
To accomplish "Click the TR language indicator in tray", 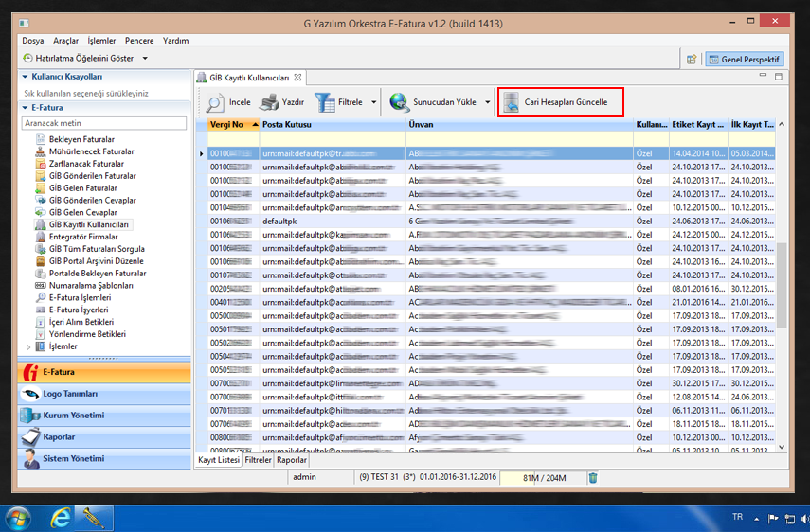I will [x=737, y=517].
